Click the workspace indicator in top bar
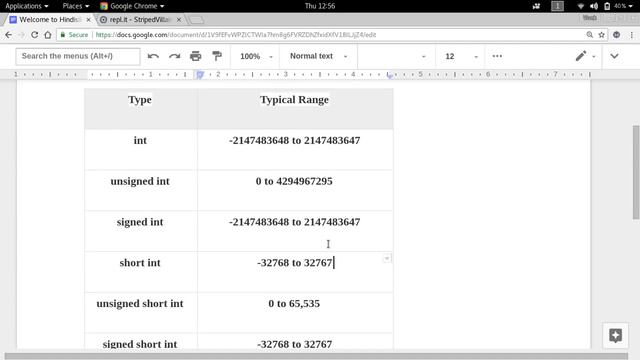Image resolution: width=640 pixels, height=360 pixels. click(x=557, y=6)
